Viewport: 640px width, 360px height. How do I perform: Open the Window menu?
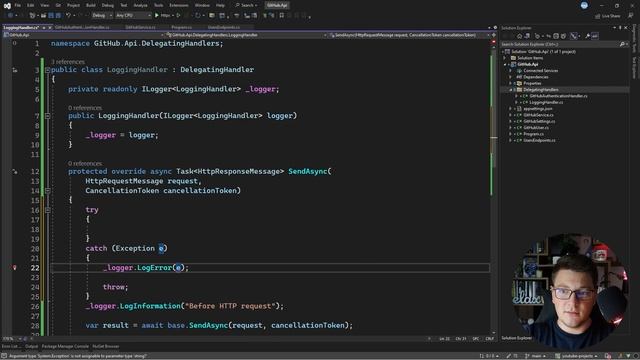coord(202,5)
